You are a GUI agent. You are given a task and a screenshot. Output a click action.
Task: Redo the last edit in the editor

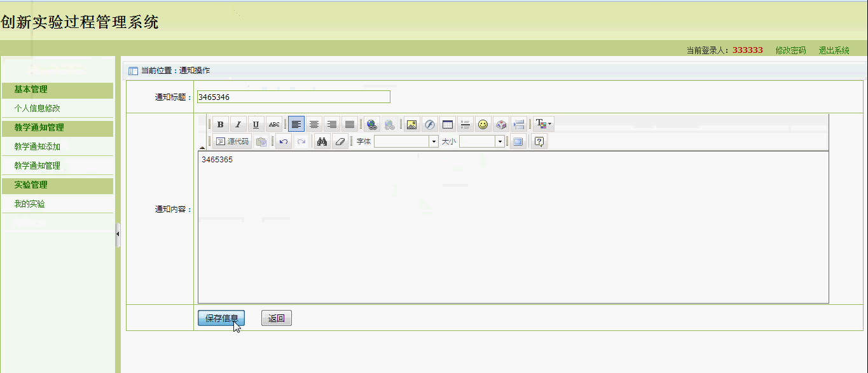301,141
